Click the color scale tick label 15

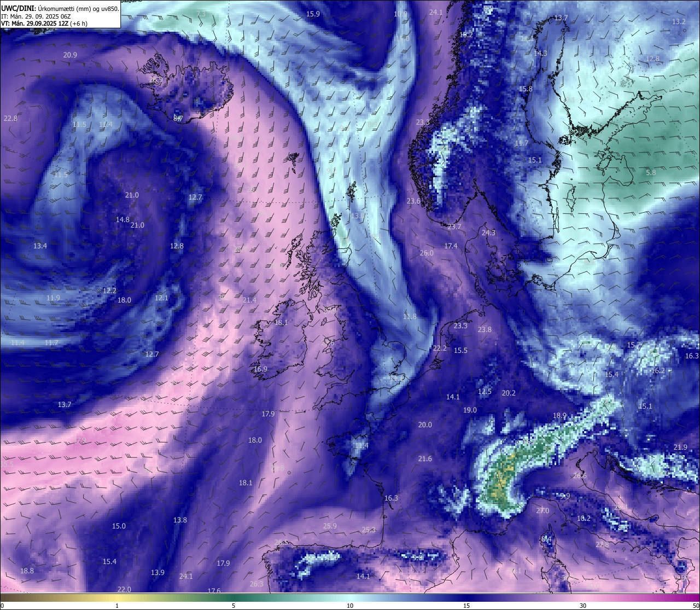(x=466, y=606)
